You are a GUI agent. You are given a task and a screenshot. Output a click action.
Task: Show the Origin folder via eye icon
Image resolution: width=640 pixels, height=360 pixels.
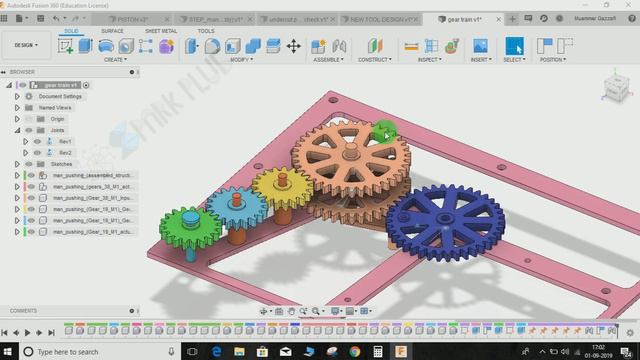click(29, 119)
